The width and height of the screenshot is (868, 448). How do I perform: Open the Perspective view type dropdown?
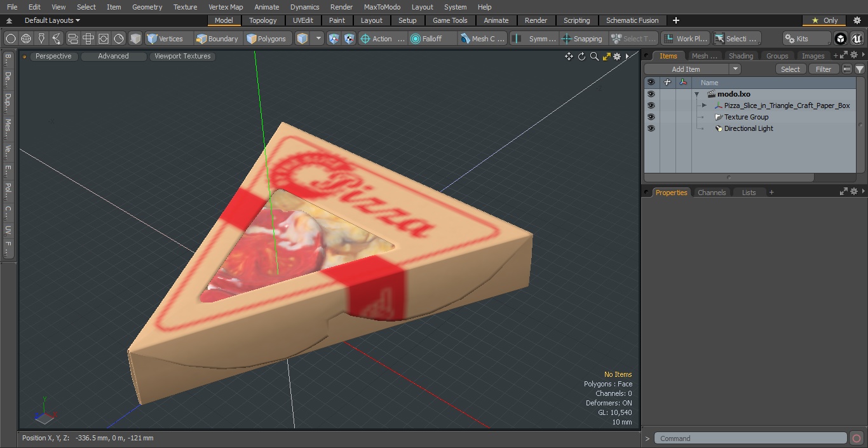pos(53,56)
